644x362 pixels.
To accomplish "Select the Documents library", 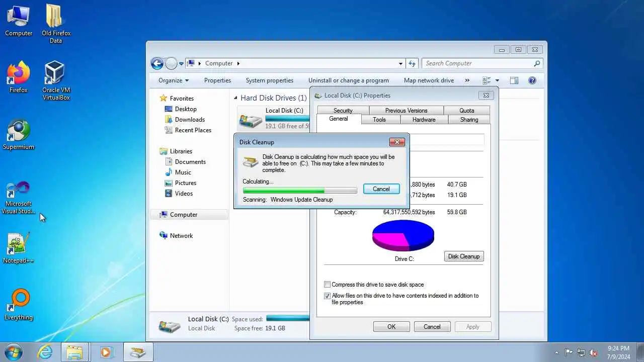I will pos(190,162).
